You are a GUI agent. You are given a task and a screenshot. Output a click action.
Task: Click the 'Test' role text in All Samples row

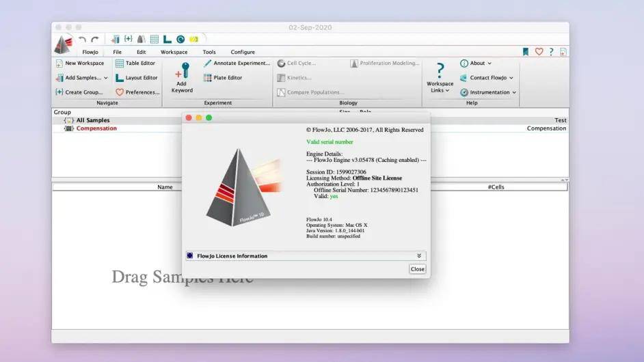point(560,120)
